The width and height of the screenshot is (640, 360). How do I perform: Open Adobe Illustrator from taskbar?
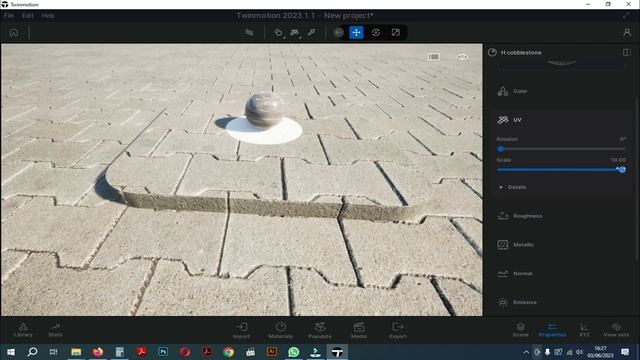click(272, 352)
